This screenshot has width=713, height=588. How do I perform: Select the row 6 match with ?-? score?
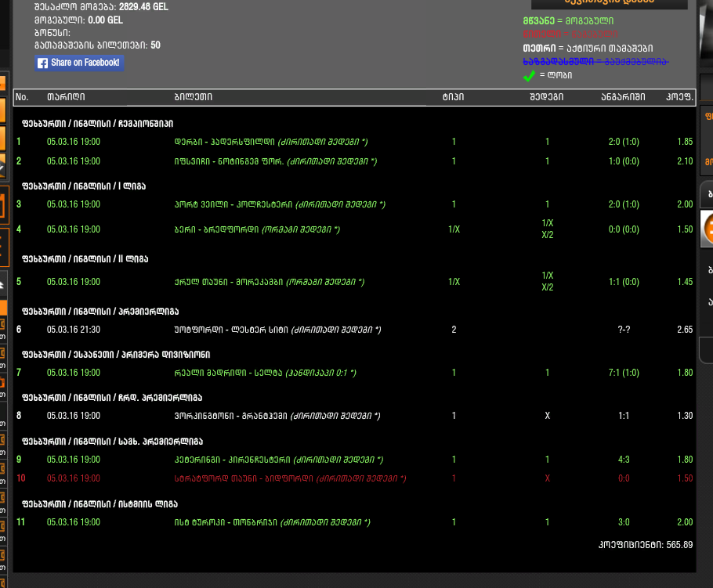pyautogui.click(x=233, y=330)
